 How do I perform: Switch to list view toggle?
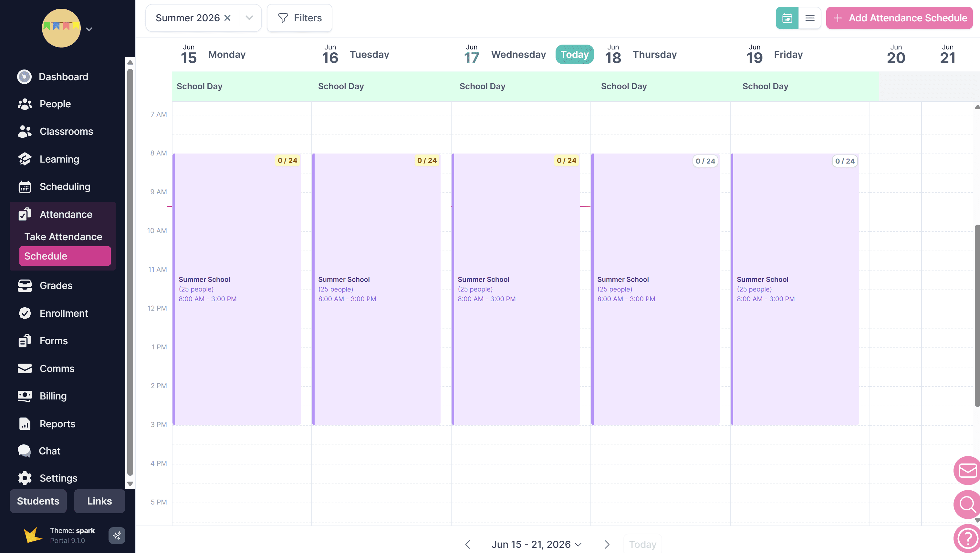click(809, 18)
